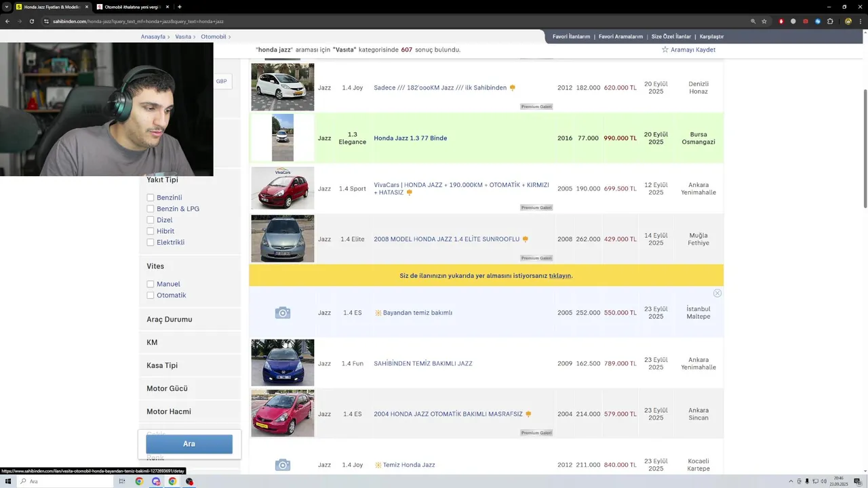Click the page vertical scrollbar
The width and height of the screenshot is (868, 488).
[865, 149]
